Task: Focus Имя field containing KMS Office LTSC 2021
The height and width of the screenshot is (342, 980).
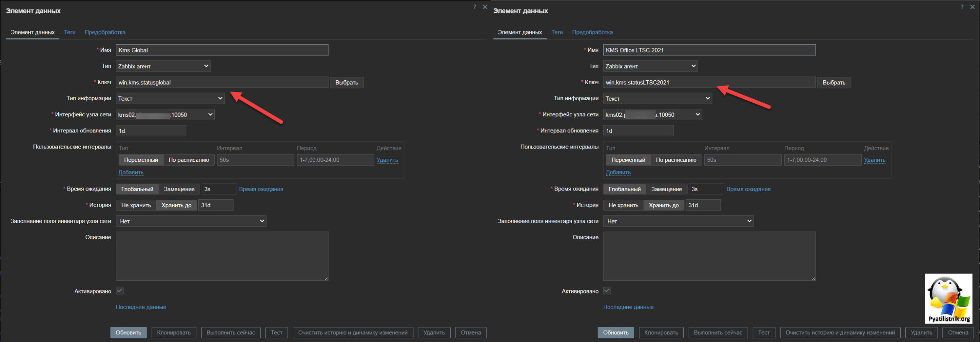Action: pyautogui.click(x=709, y=50)
